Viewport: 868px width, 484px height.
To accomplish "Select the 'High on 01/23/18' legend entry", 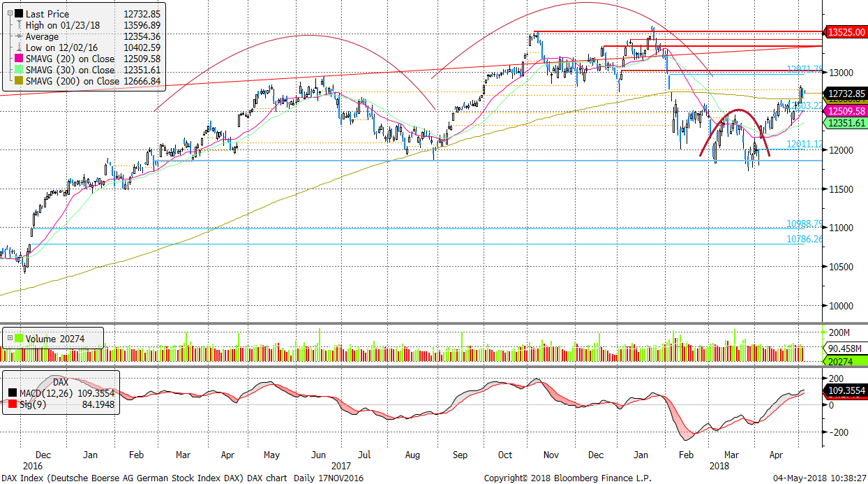I will 64,25.
